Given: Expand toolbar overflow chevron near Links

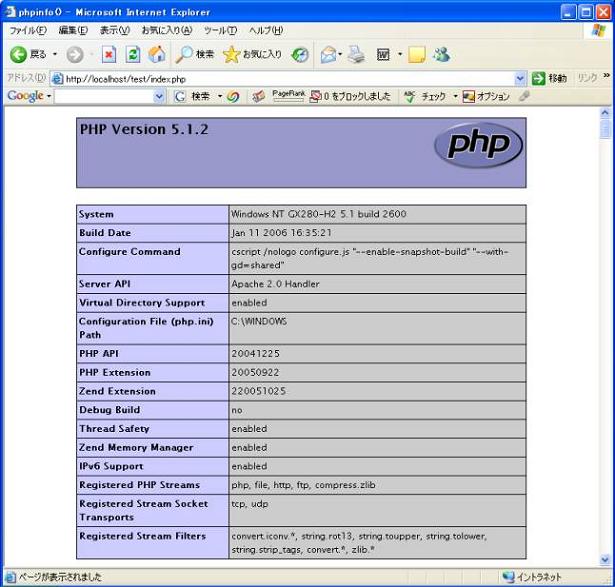Looking at the screenshot, I should point(606,76).
